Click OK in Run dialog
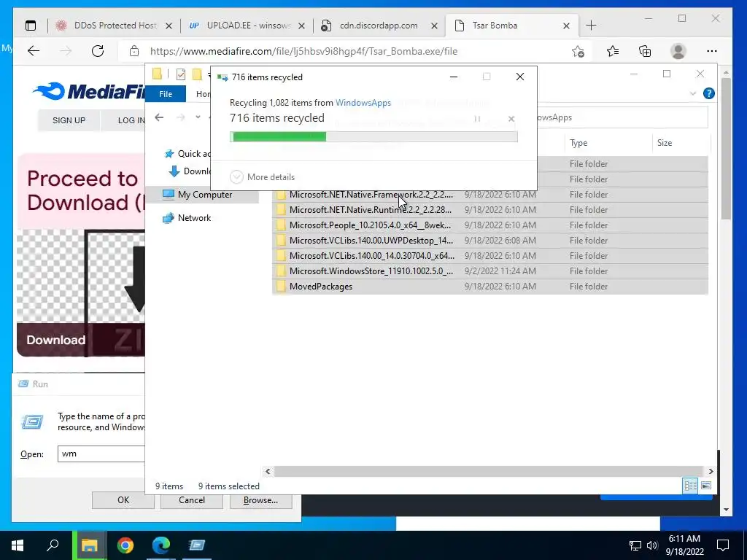Viewport: 747px width, 560px height. pos(123,500)
